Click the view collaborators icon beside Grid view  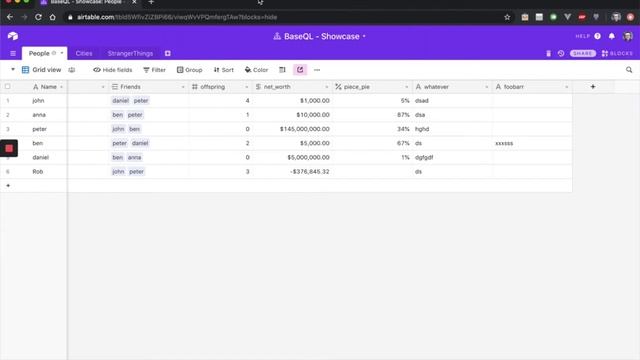[72, 70]
